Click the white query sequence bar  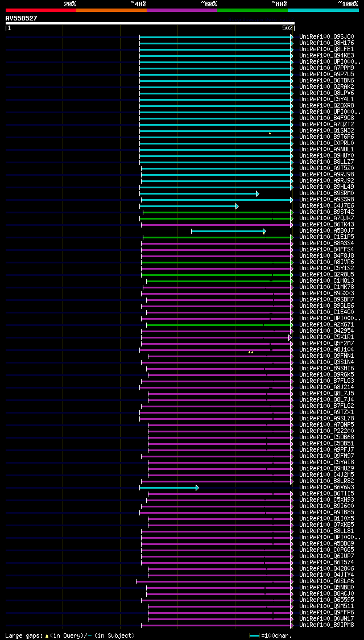(x=150, y=23)
